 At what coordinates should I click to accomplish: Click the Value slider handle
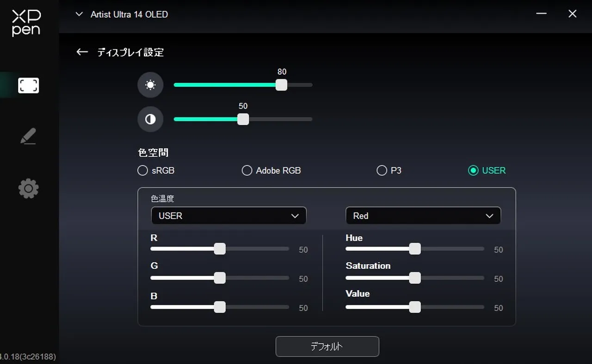click(415, 307)
